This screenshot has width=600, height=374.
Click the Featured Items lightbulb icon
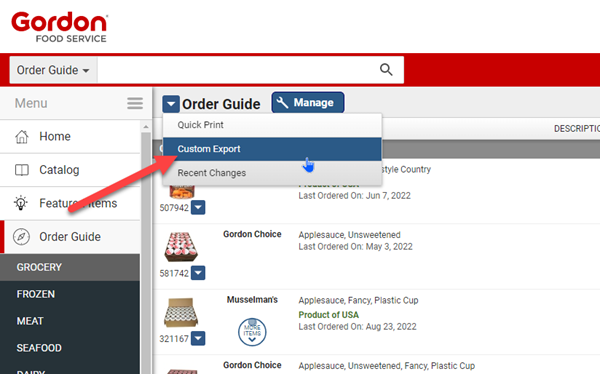21,203
